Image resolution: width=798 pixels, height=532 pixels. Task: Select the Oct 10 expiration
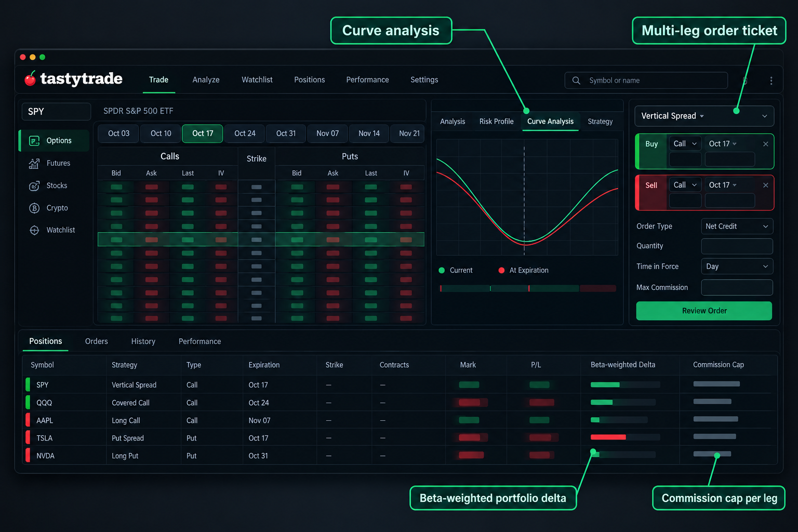coord(161,134)
